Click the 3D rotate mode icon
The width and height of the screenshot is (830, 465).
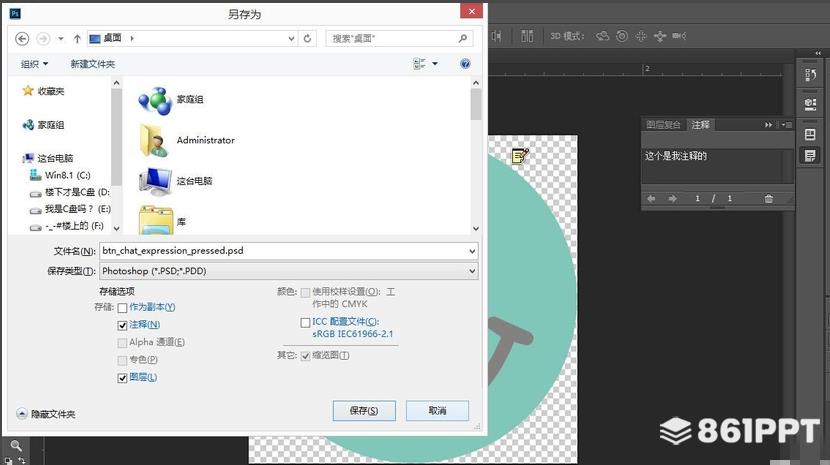point(602,36)
